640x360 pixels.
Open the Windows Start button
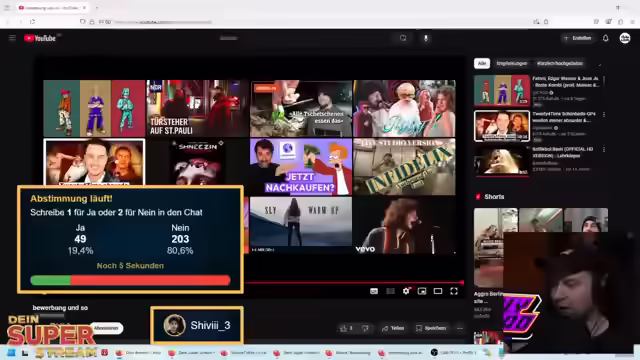tap(11, 353)
